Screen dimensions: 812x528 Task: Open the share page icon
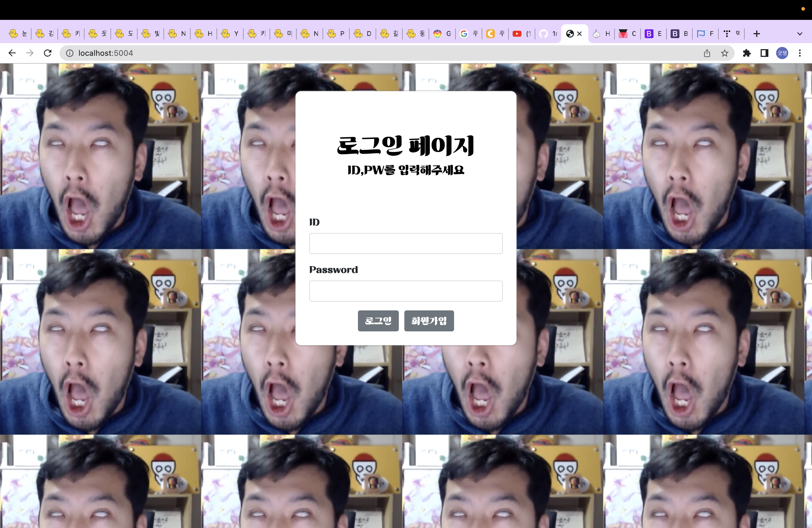(x=707, y=53)
